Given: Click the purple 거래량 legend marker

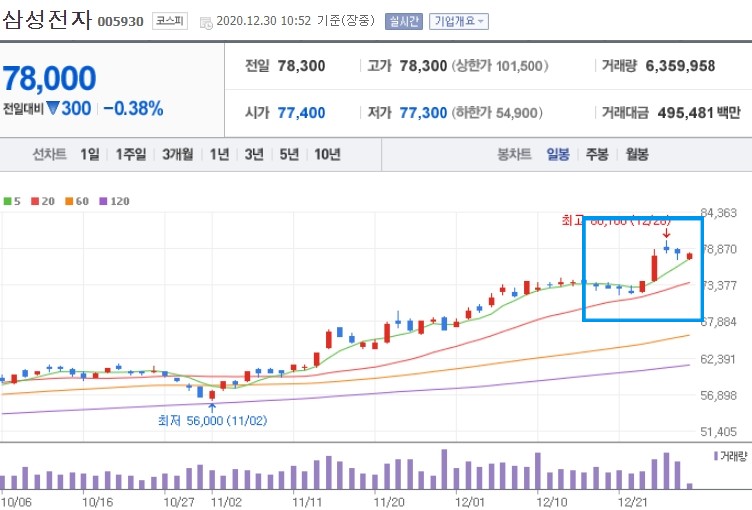Looking at the screenshot, I should [x=716, y=456].
